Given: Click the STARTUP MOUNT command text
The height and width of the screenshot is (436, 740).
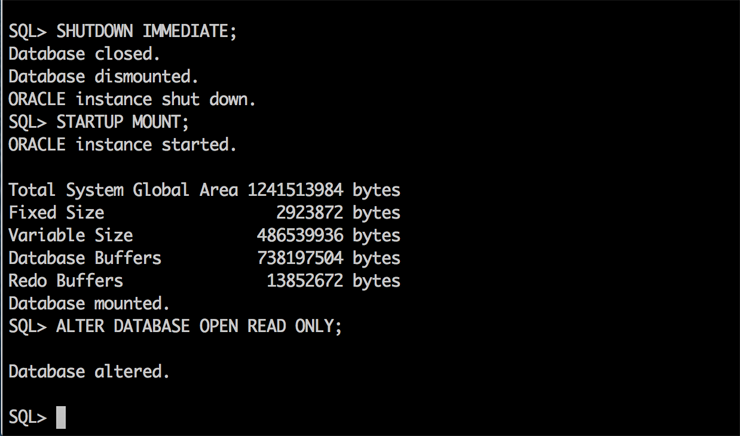Looking at the screenshot, I should click(122, 122).
